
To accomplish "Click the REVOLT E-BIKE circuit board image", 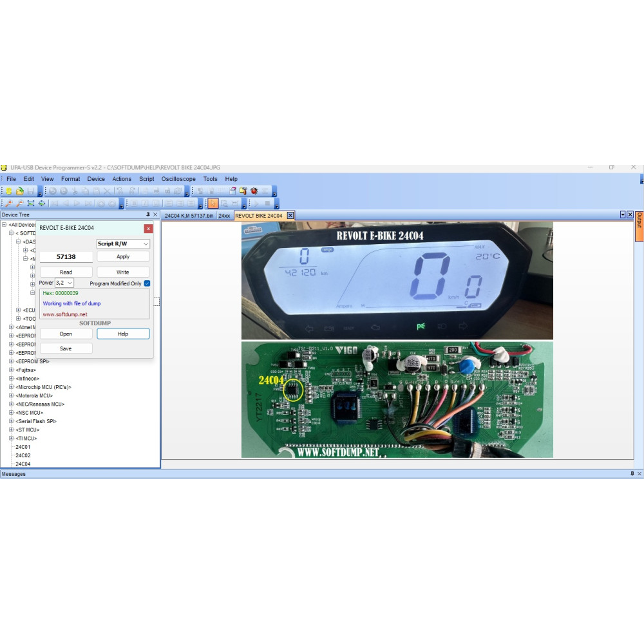I will pos(397,400).
